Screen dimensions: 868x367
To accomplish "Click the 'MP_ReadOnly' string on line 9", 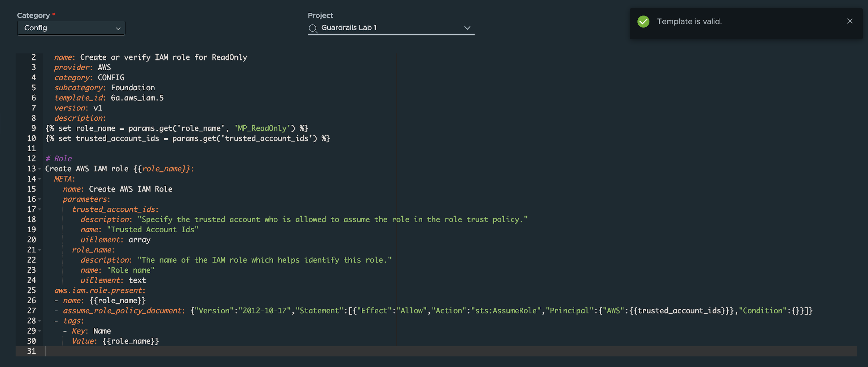I will [x=262, y=128].
